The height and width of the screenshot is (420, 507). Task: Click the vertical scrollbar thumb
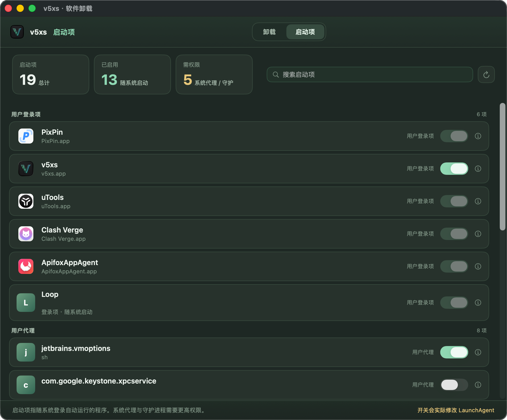503,167
